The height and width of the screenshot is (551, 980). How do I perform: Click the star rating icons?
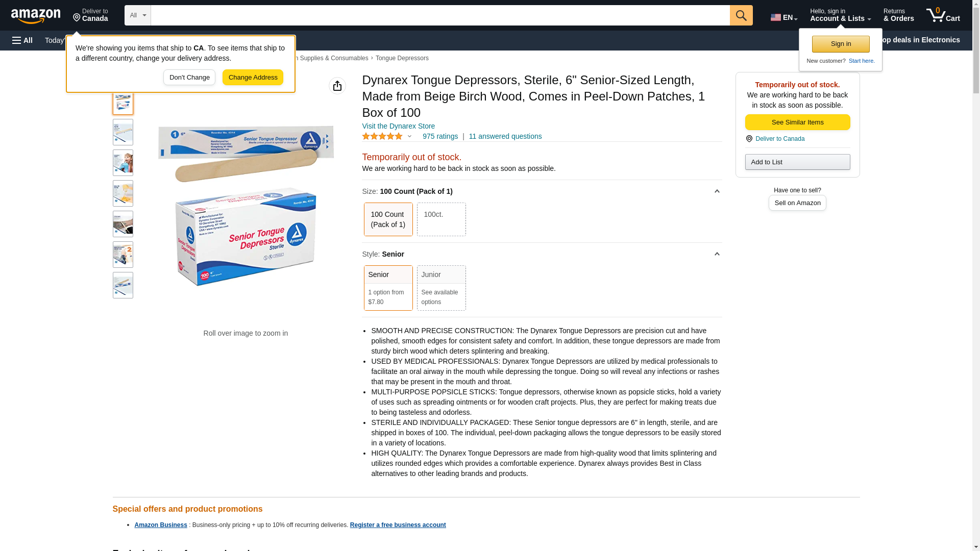tap(382, 136)
